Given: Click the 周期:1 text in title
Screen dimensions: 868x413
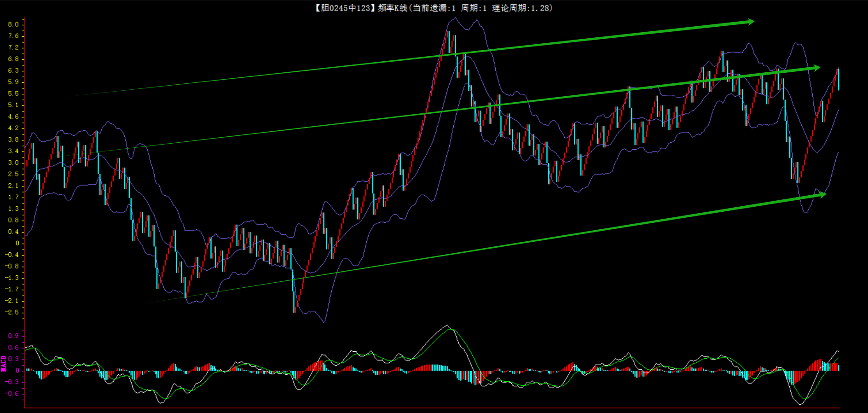Looking at the screenshot, I should (x=474, y=8).
